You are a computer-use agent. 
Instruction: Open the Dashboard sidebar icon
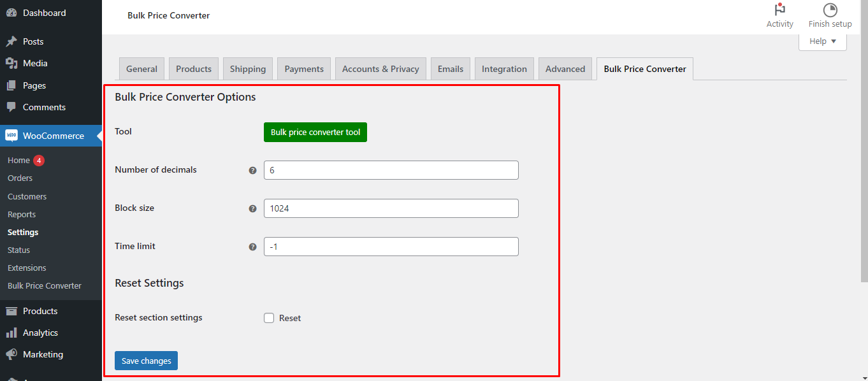11,13
